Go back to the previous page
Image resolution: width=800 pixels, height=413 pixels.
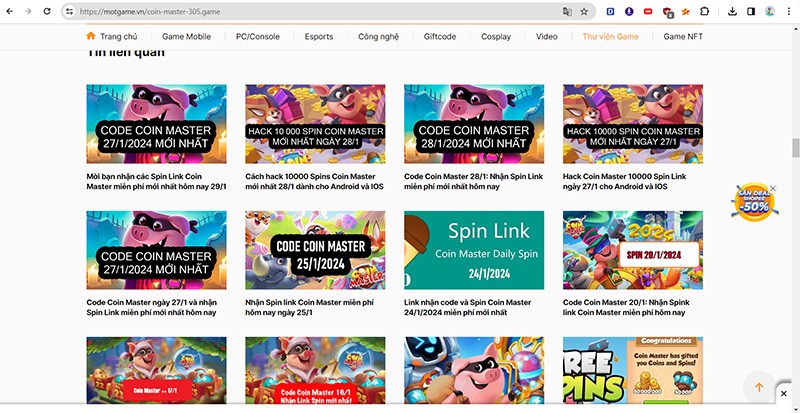[x=9, y=11]
